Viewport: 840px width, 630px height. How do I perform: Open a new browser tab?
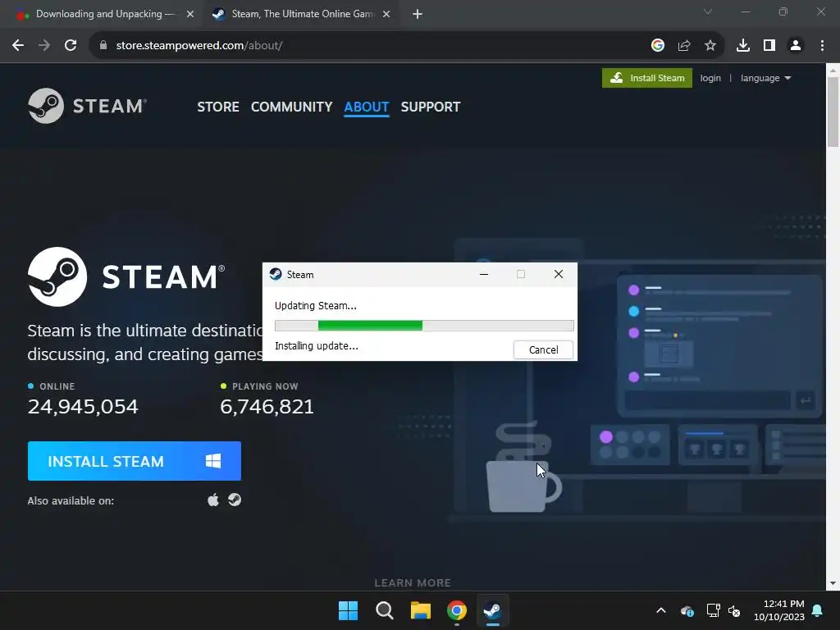click(x=418, y=15)
